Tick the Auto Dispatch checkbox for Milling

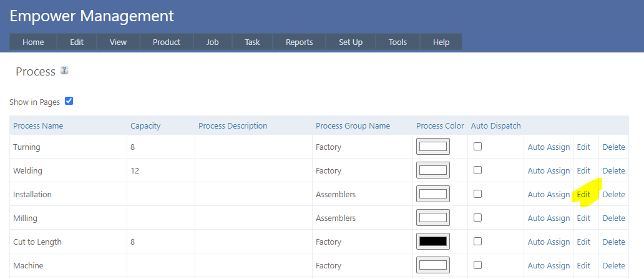477,218
